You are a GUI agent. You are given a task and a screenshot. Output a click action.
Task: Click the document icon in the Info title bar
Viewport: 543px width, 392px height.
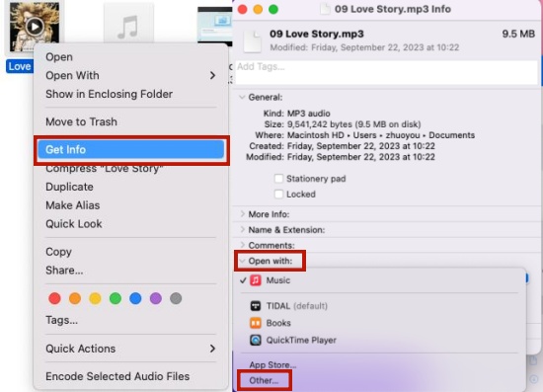[x=325, y=9]
